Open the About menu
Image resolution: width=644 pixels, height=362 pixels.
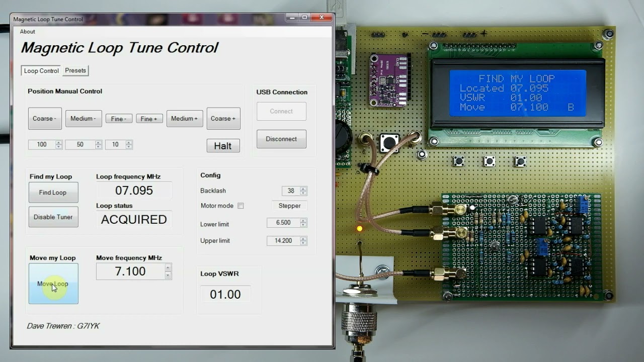click(28, 32)
